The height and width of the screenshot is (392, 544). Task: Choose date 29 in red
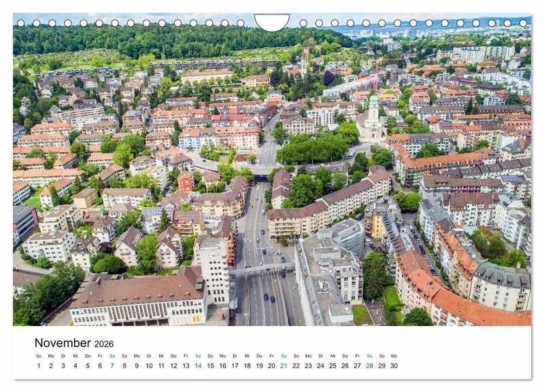click(381, 366)
